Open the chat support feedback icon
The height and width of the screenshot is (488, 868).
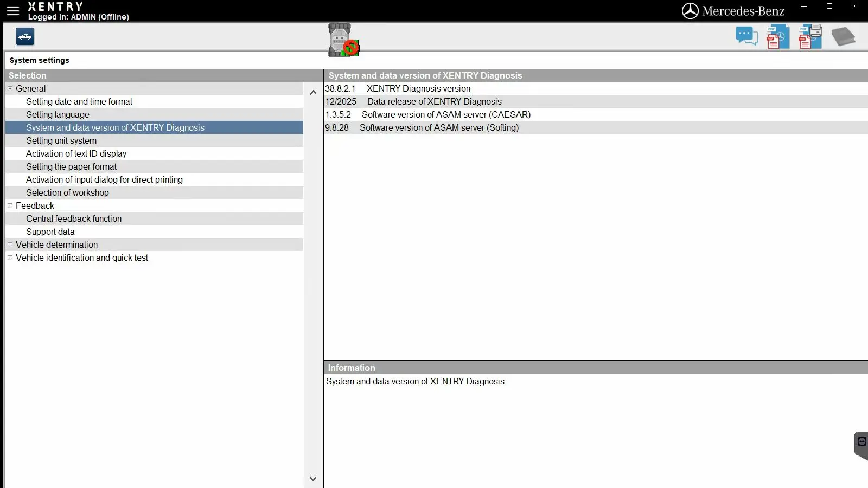(x=746, y=37)
